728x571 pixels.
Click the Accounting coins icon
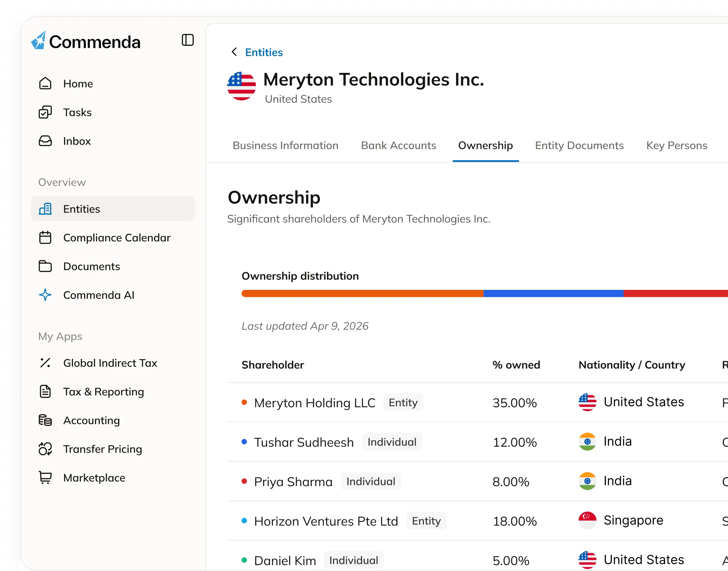coord(45,420)
